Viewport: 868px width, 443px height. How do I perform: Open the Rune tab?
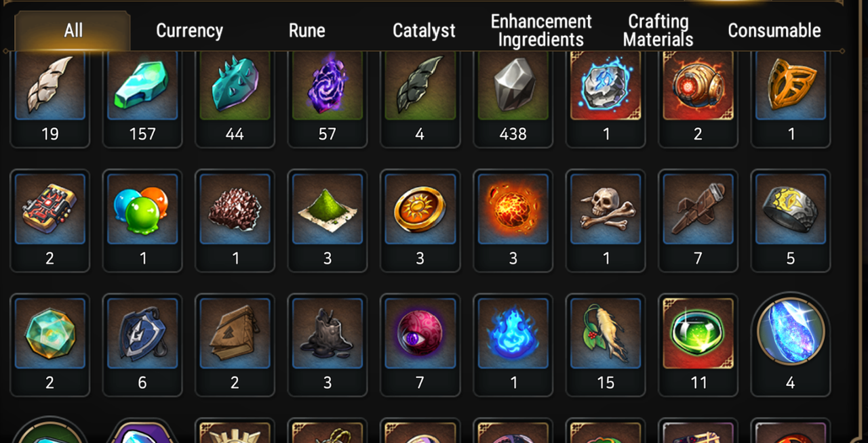click(307, 30)
